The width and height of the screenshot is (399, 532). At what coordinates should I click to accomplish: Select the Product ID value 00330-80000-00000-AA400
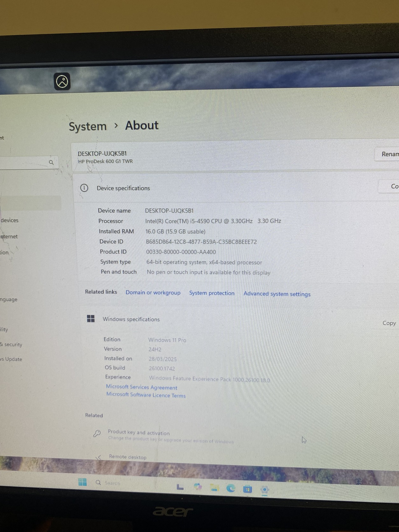181,252
